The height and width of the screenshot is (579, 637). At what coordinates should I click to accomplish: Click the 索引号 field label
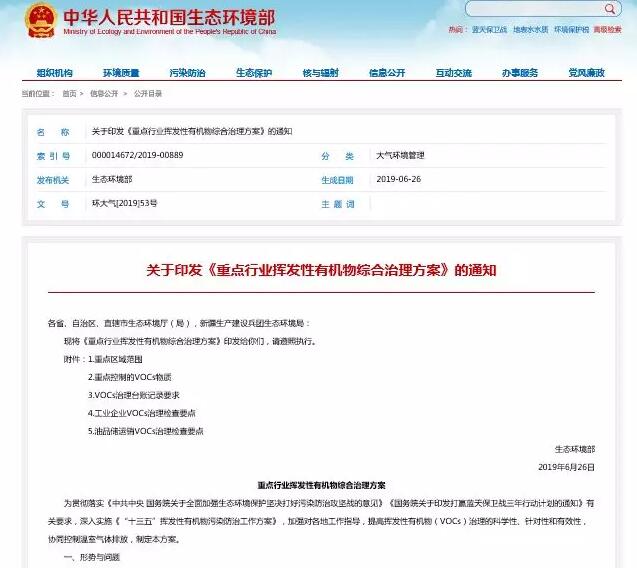pos(53,156)
